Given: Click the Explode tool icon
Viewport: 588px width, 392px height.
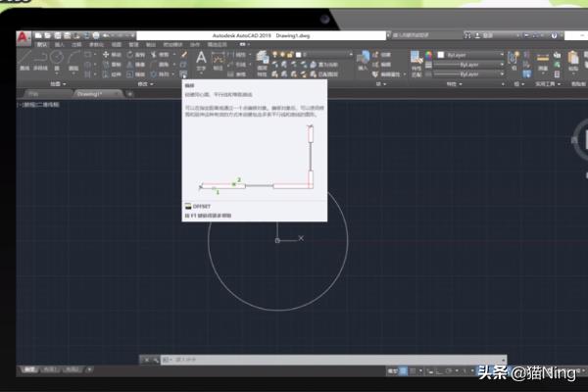Looking at the screenshot, I should tap(184, 65).
